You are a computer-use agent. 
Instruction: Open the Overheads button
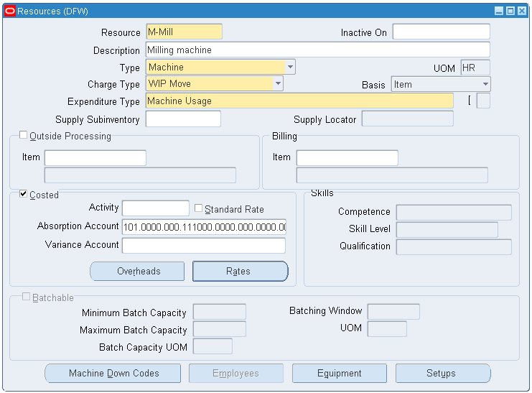tap(137, 271)
